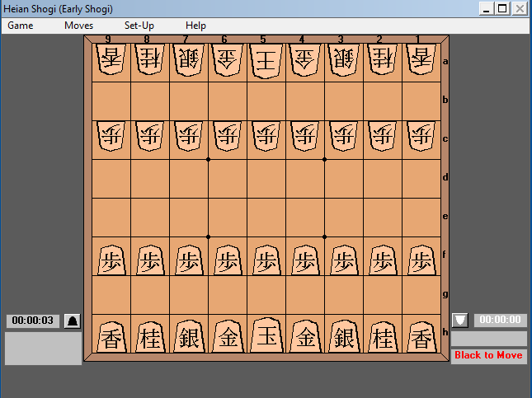Select White's pawn on 1c

[421, 136]
